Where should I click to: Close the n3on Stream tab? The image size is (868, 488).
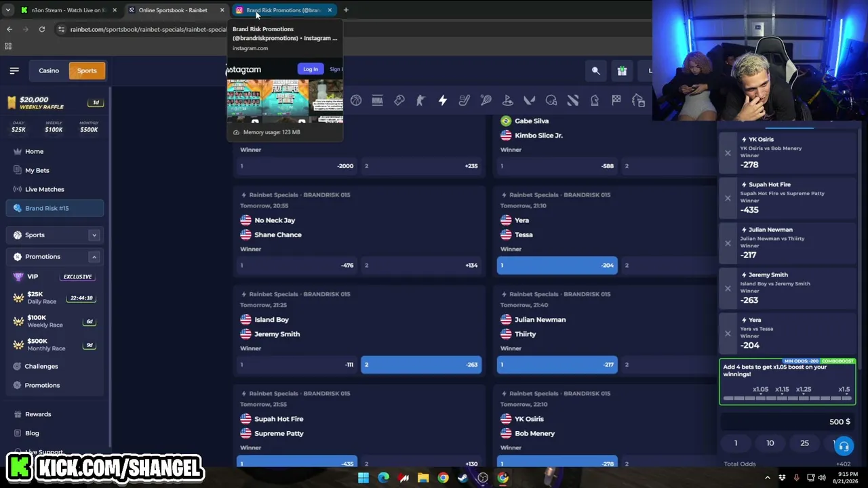(x=115, y=10)
